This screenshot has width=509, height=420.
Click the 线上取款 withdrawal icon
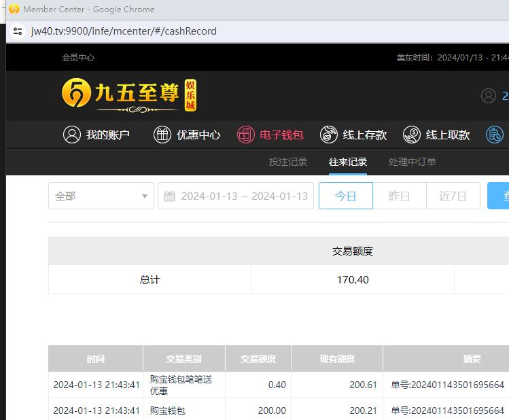pos(412,135)
